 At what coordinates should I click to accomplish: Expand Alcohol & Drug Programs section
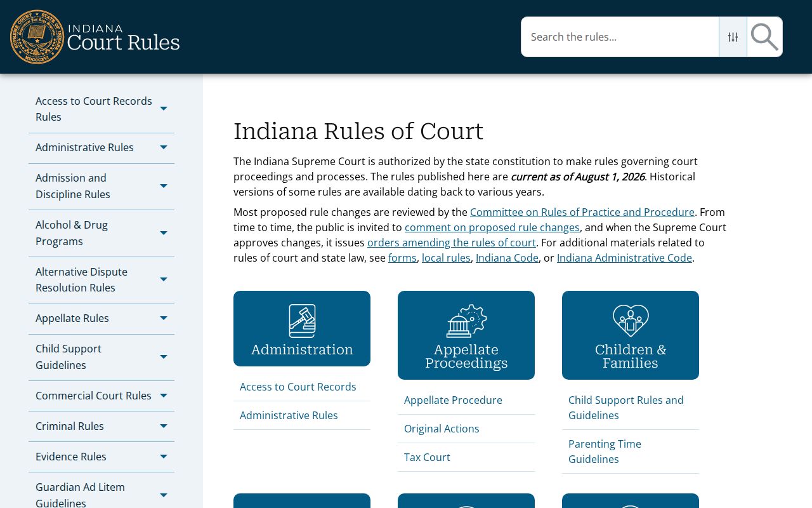pos(164,233)
